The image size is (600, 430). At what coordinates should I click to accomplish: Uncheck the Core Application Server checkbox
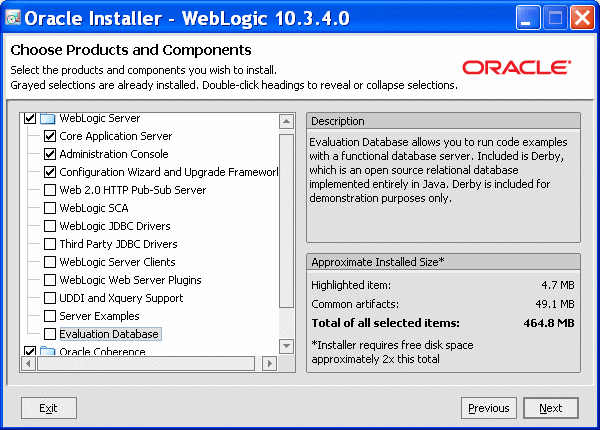click(x=50, y=136)
